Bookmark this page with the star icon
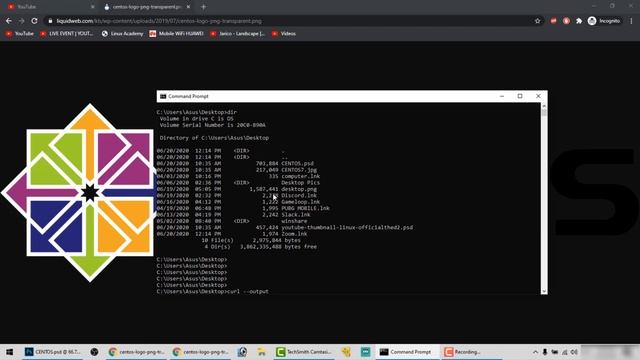The width and height of the screenshot is (640, 360). tap(538, 21)
